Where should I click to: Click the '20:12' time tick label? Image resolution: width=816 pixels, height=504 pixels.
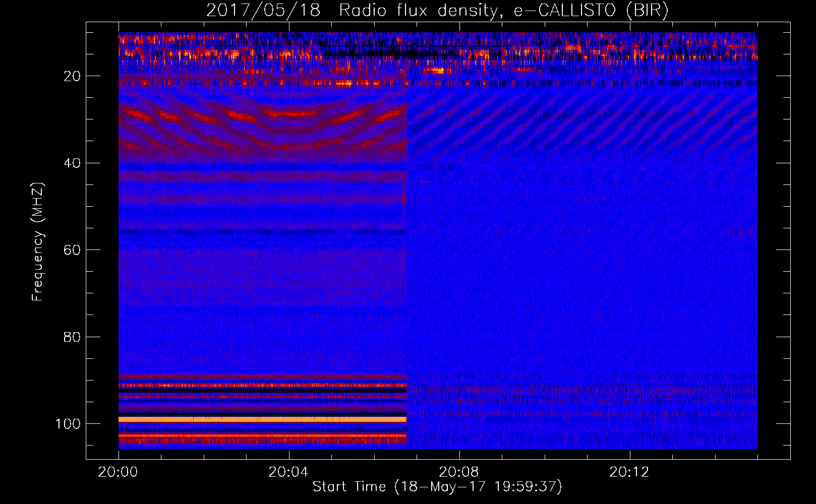click(x=629, y=472)
